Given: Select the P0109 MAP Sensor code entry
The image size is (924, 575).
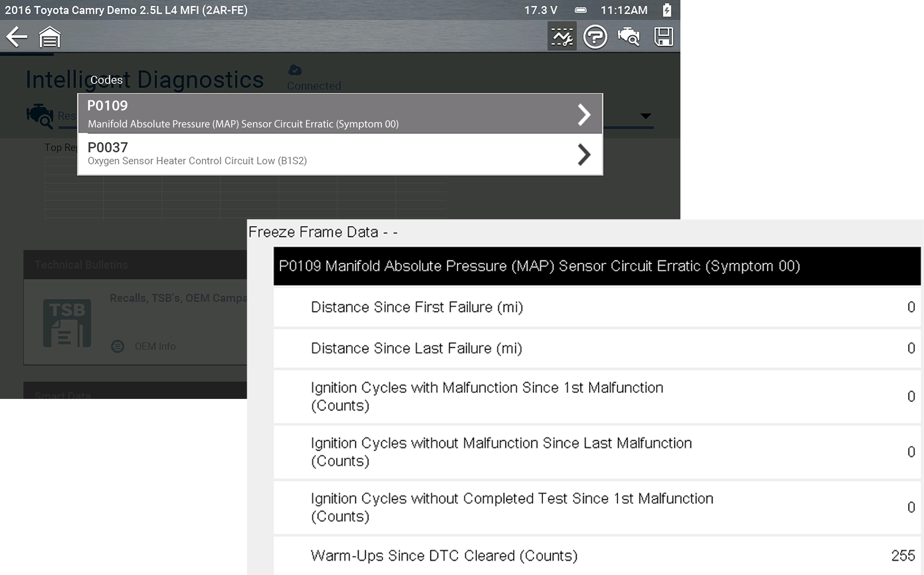Looking at the screenshot, I should tap(318, 114).
